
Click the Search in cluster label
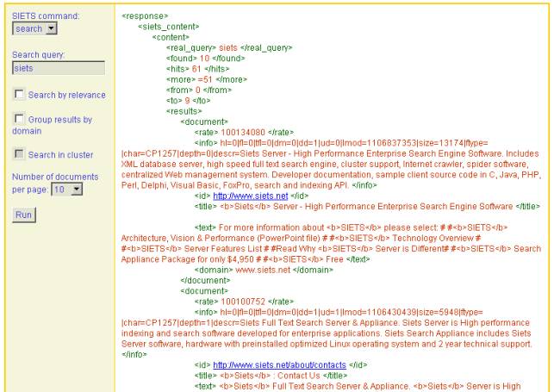[x=61, y=155]
